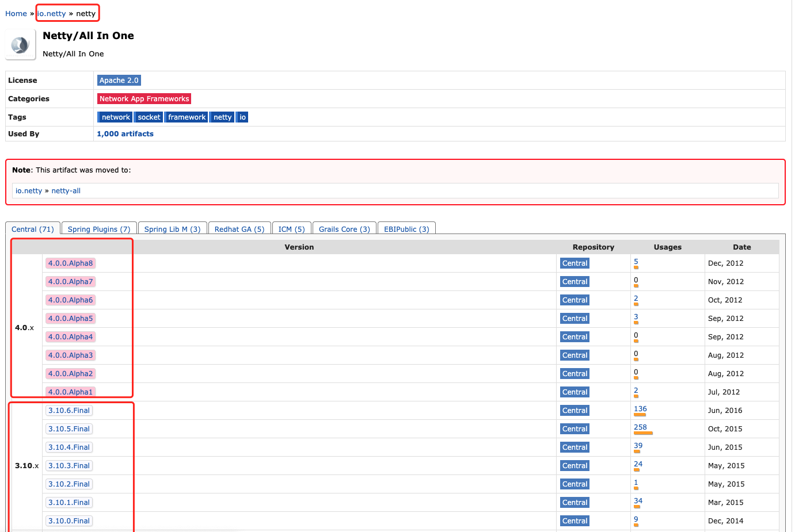The width and height of the screenshot is (795, 532).
Task: Switch to ICM (5) tab
Action: coord(291,229)
